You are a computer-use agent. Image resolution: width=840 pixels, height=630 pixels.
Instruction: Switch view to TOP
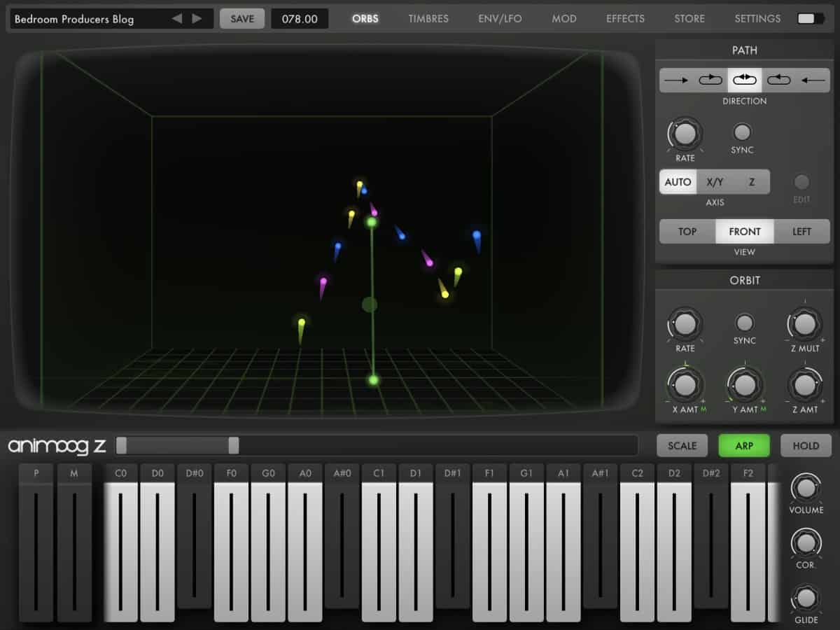(x=687, y=232)
